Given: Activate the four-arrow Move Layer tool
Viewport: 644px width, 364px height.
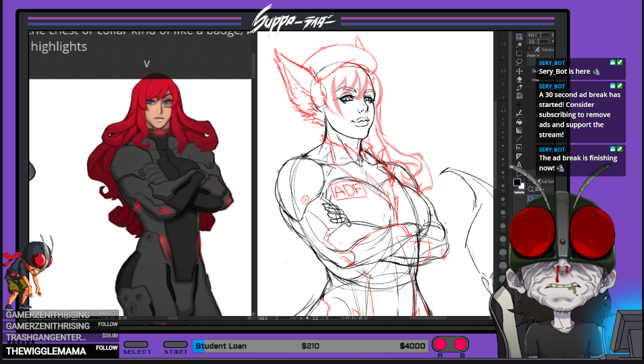Looking at the screenshot, I should click(519, 71).
